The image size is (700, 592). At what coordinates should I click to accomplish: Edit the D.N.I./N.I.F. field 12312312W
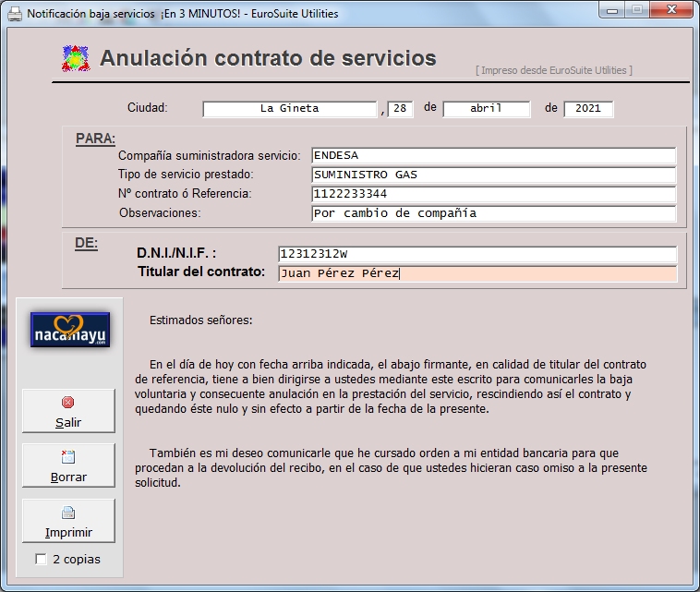click(477, 254)
